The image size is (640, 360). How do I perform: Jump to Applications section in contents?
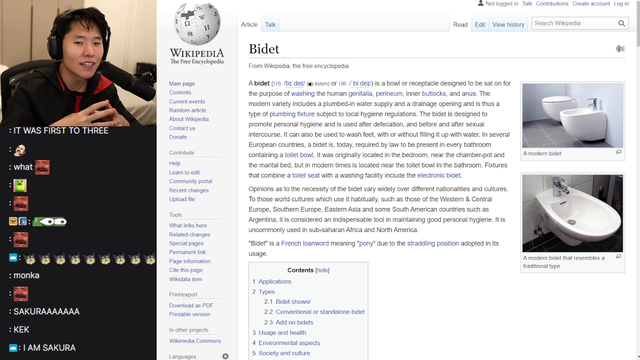(x=275, y=282)
